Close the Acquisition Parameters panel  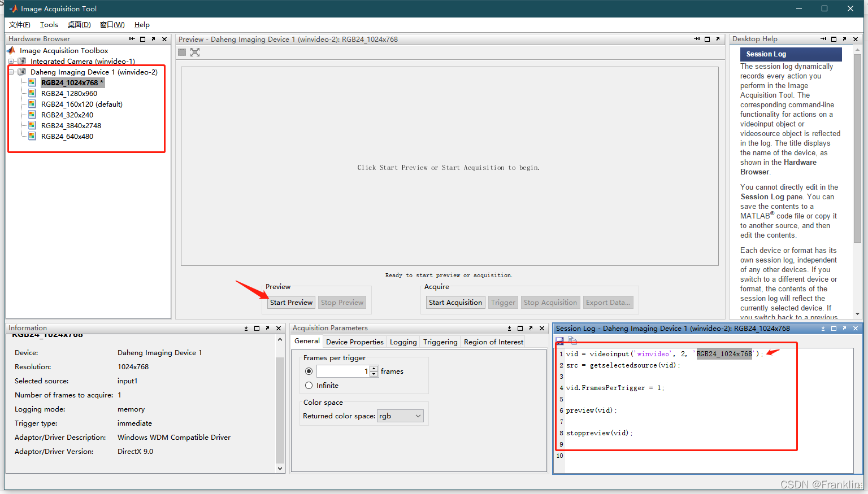coord(542,328)
